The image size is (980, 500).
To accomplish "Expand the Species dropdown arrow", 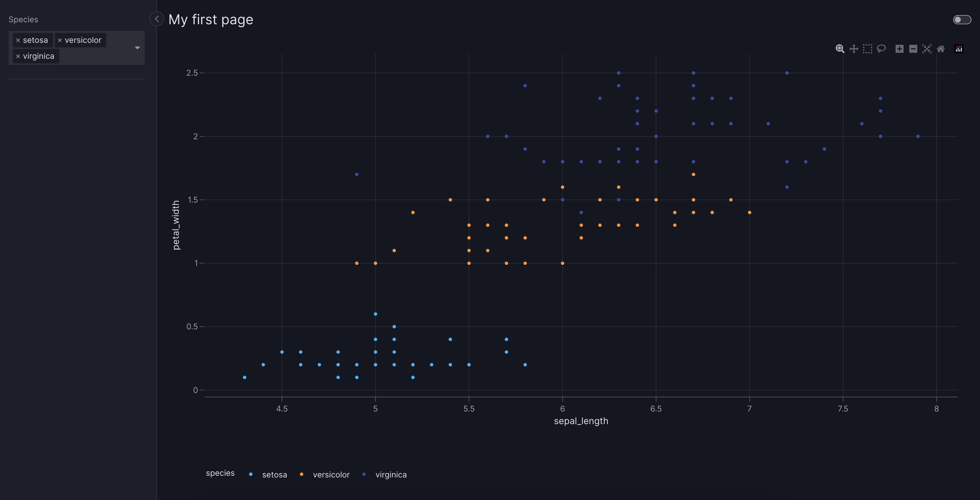I will (137, 48).
